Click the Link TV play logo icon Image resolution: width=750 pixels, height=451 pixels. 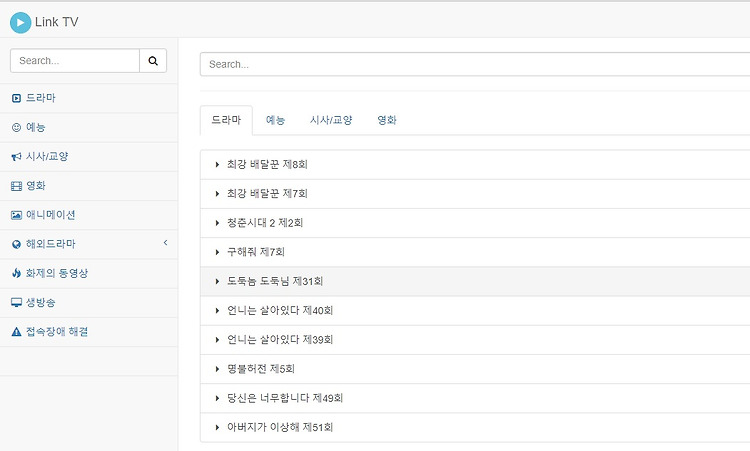[x=21, y=22]
